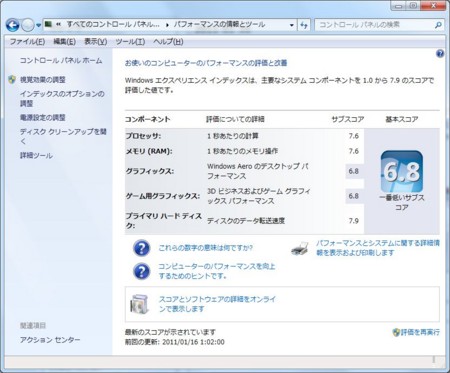Click the サブスコア column header
Viewport: 450px width, 373px height.
click(348, 119)
